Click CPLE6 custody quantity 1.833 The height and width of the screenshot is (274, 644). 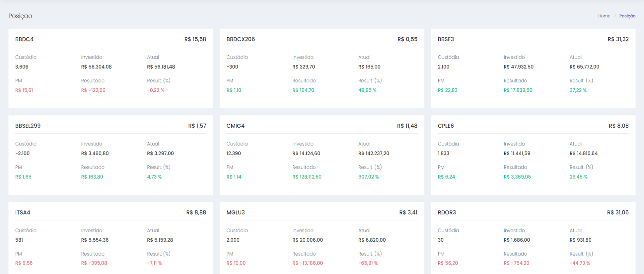point(444,153)
